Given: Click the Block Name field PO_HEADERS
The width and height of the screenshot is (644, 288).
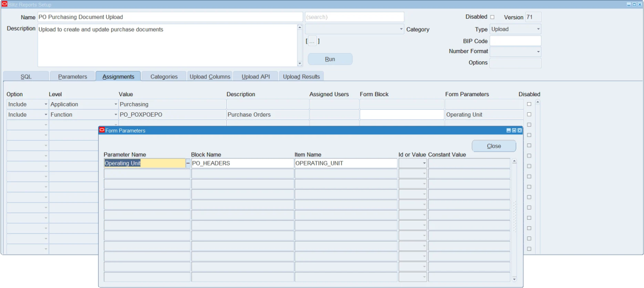Looking at the screenshot, I should click(243, 163).
